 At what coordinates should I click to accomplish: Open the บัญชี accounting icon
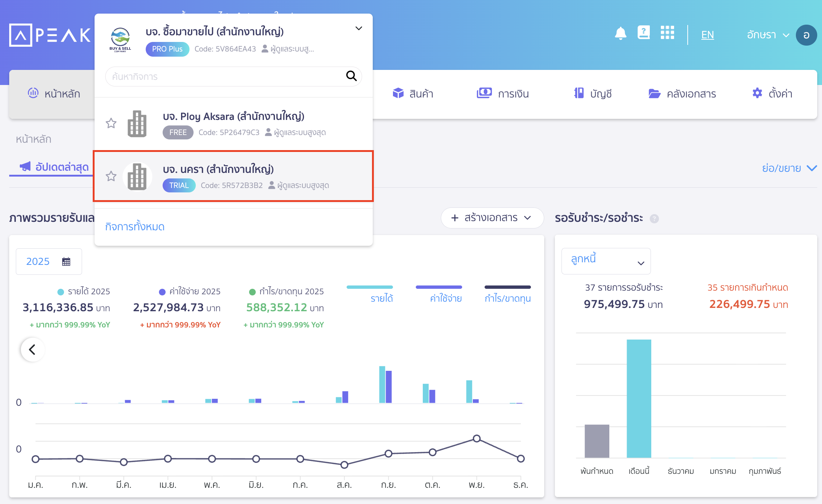(579, 93)
